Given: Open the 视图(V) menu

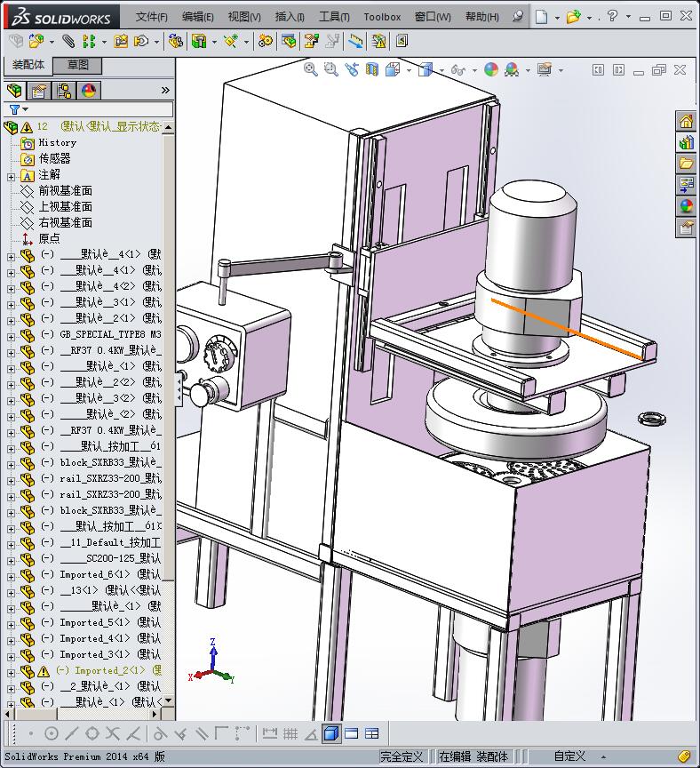Looking at the screenshot, I should click(244, 17).
